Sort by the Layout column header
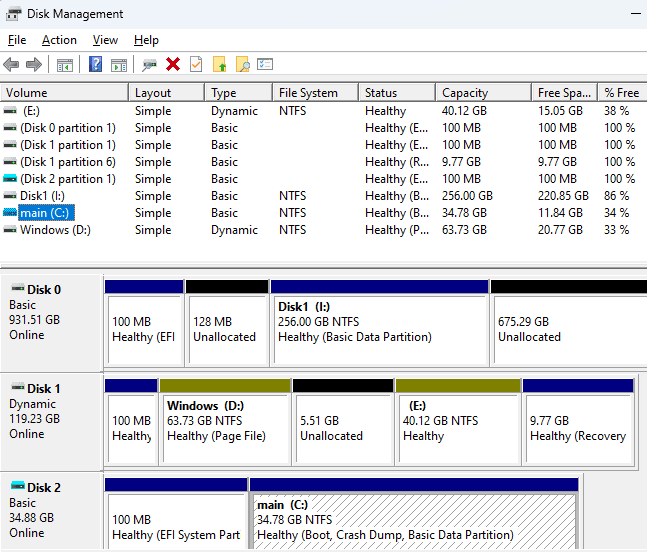Screen dimensions: 647x552 (x=167, y=92)
